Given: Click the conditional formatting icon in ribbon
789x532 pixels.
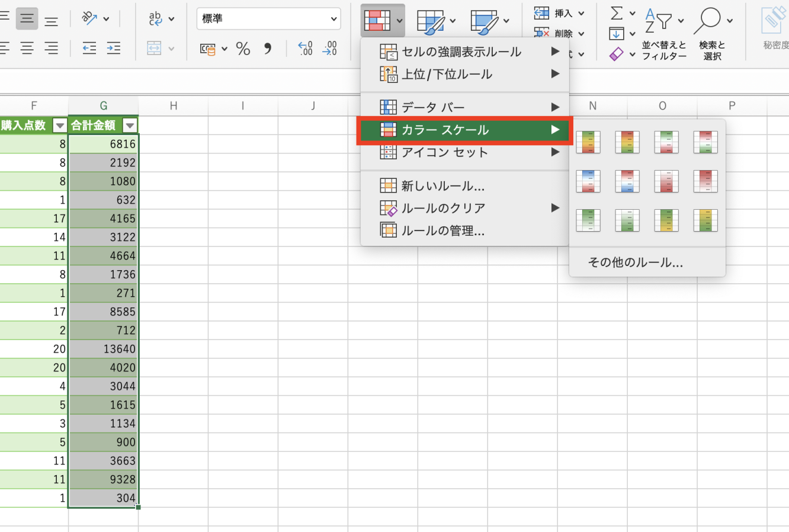Looking at the screenshot, I should 377,21.
